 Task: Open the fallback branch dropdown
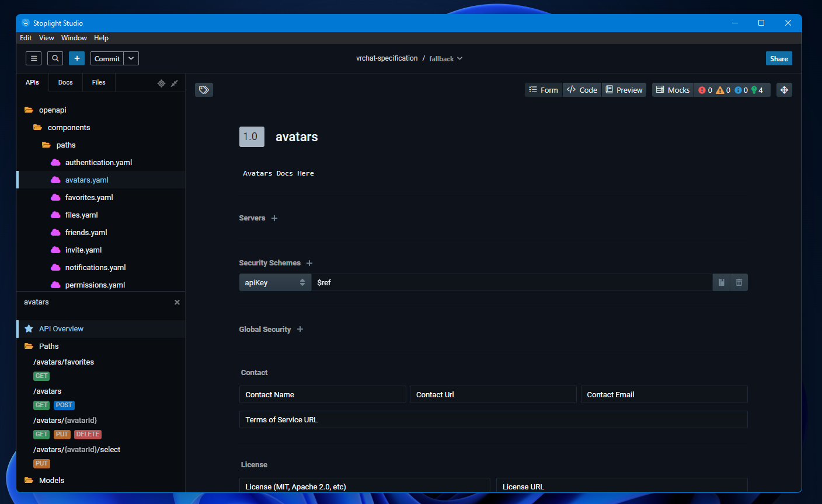point(446,59)
